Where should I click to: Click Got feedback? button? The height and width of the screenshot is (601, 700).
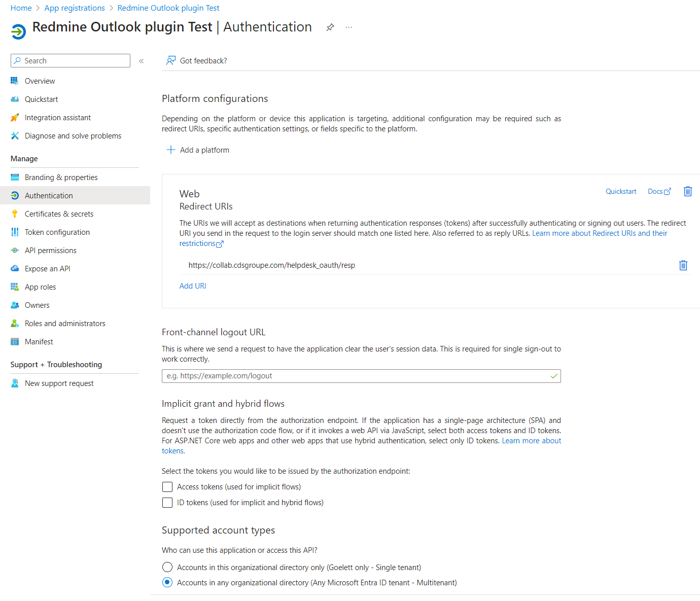(x=197, y=61)
